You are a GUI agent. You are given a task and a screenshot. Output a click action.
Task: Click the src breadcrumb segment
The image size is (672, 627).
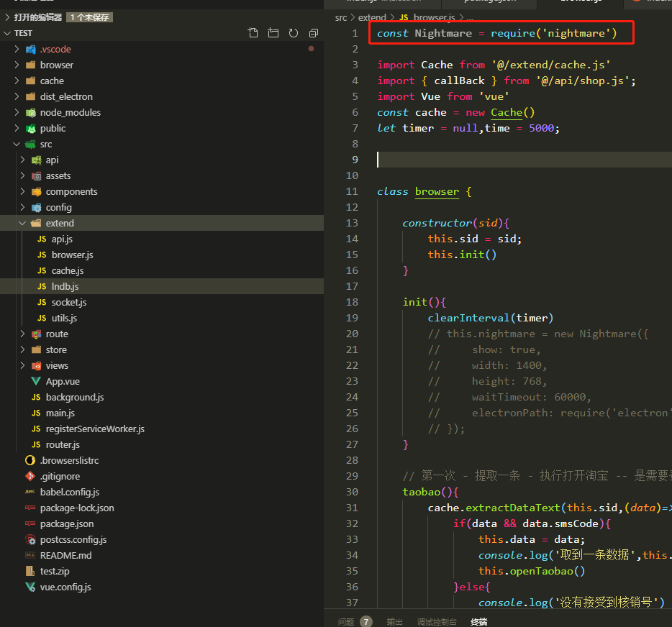point(341,17)
